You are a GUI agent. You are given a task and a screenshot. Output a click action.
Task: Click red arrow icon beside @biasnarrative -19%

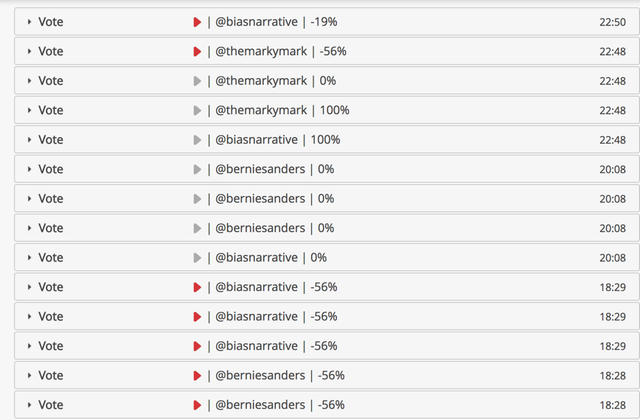pos(198,22)
